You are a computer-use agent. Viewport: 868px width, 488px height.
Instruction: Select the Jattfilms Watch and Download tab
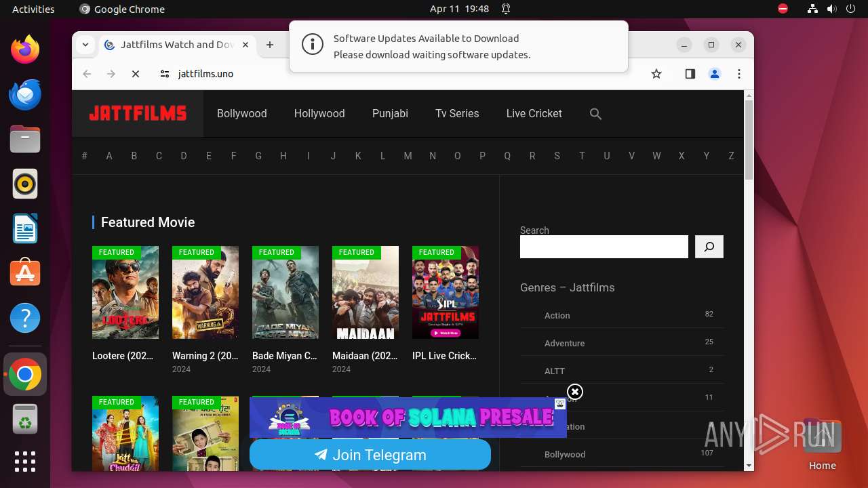[177, 45]
